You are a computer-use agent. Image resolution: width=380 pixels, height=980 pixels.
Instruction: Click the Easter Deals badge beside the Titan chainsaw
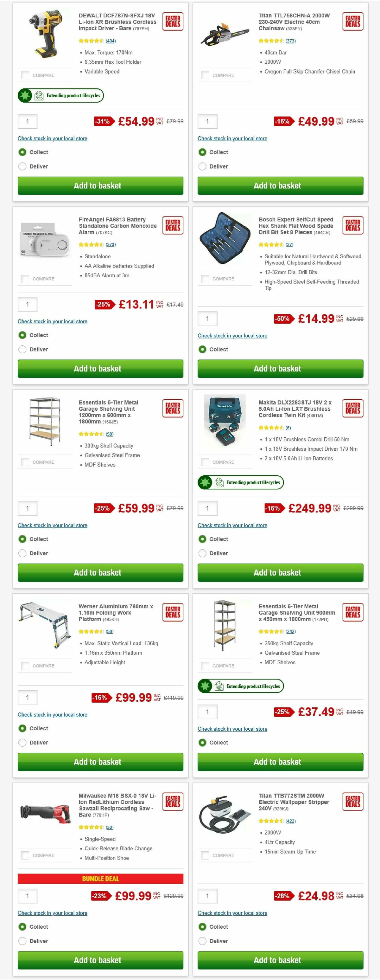[353, 21]
